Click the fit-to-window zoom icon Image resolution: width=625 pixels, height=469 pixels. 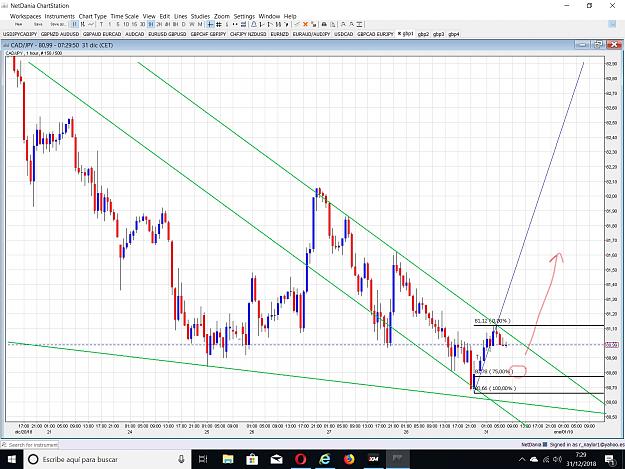[360, 24]
